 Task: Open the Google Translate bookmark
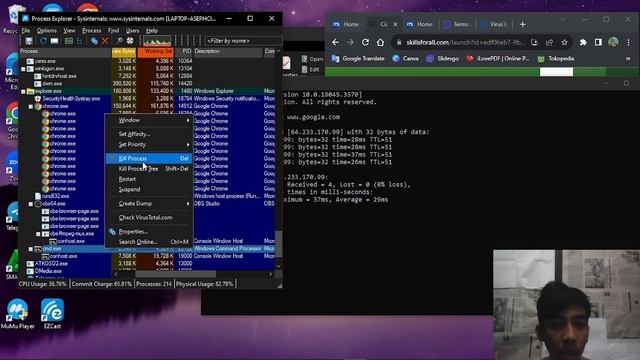pos(358,59)
